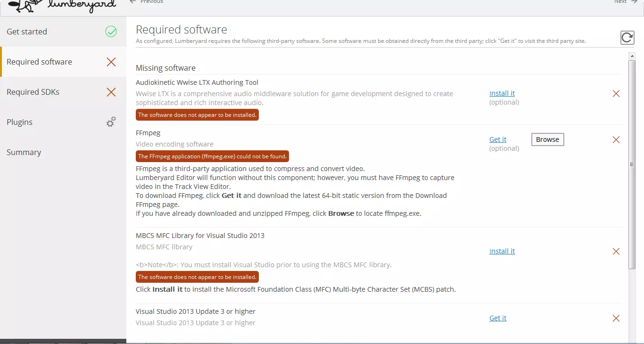Click the gears icon next to Plugins
644x344 pixels.
coord(111,123)
